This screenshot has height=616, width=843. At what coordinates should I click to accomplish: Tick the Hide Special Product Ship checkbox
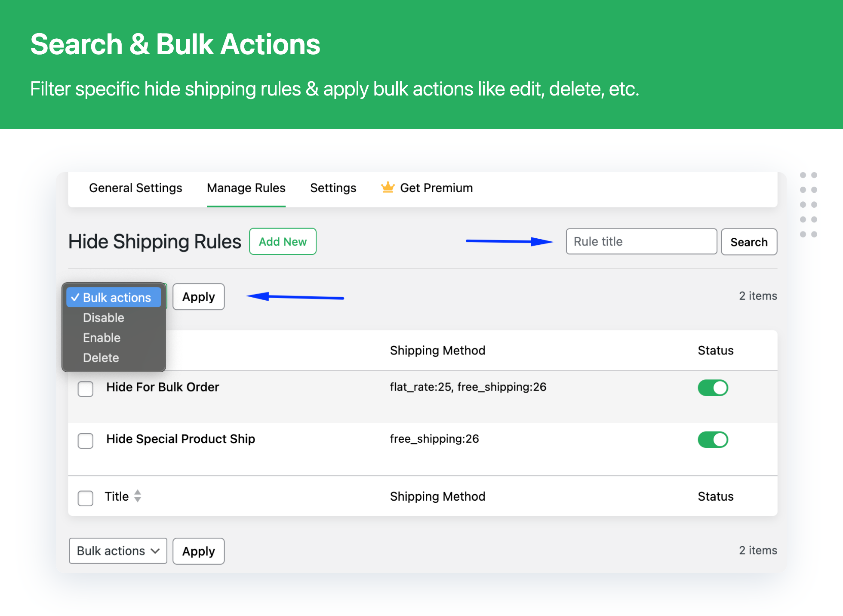(86, 440)
